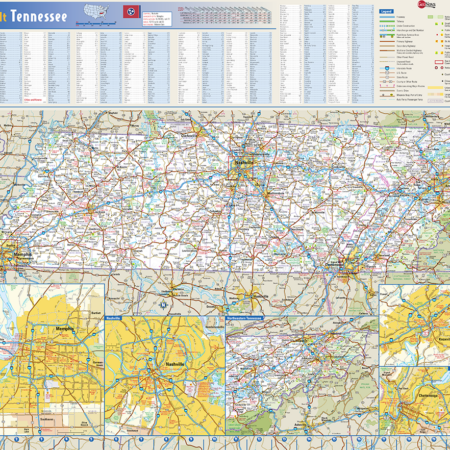Image resolution: width=450 pixels, height=450 pixels.
Task: Click the state facts box beside flag
Action: 157,19
